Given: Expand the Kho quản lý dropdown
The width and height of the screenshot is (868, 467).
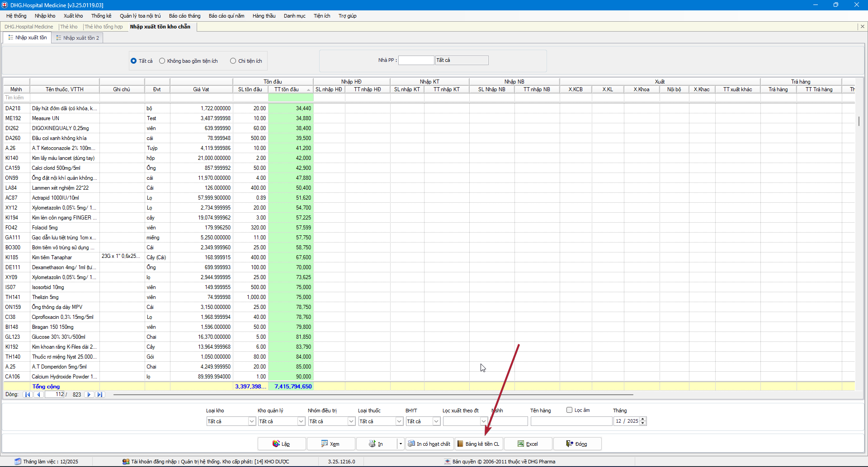Looking at the screenshot, I should pos(302,421).
